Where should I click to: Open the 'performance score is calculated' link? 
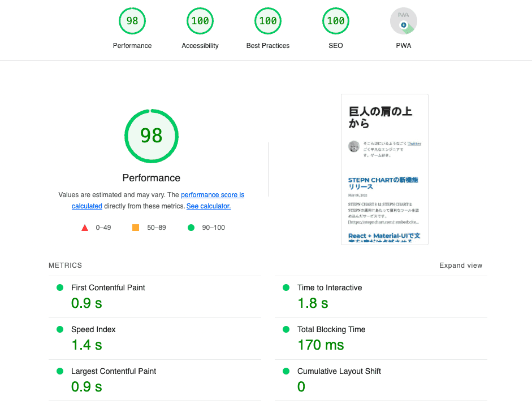212,195
